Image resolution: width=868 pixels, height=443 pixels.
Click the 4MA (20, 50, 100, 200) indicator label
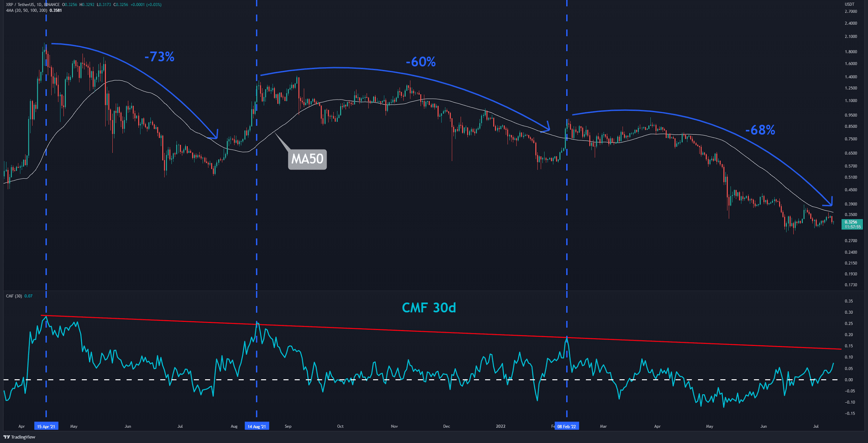(27, 10)
